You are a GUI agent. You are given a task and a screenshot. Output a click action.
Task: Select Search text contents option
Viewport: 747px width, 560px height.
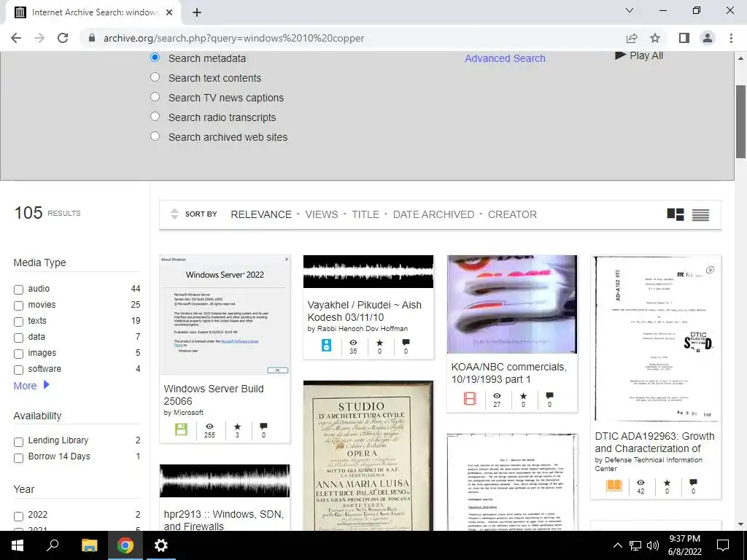pos(155,77)
